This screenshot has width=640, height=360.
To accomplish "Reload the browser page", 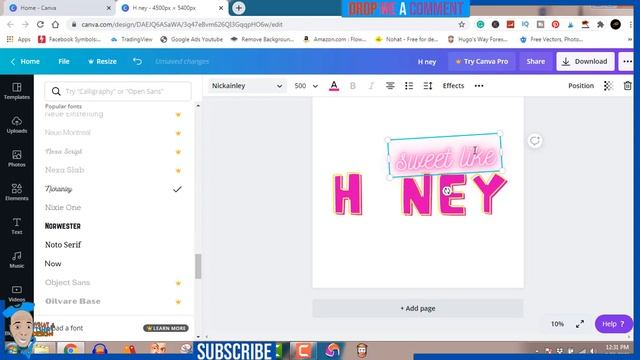I will click(40, 24).
